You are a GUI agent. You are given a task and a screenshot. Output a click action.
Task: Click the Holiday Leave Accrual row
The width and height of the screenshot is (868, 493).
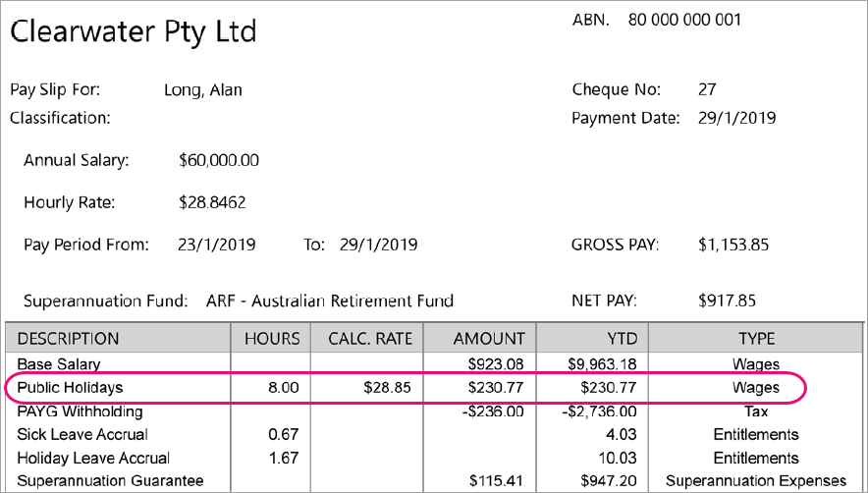(x=93, y=458)
